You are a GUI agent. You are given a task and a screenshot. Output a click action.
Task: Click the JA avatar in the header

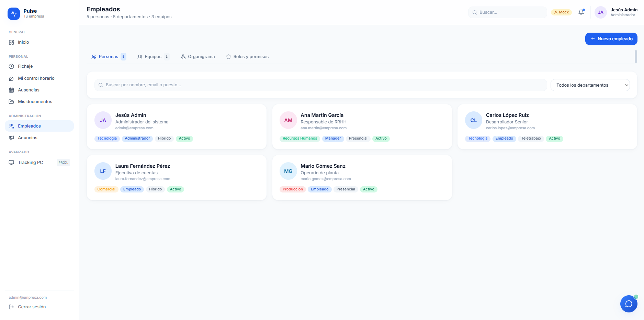(600, 12)
